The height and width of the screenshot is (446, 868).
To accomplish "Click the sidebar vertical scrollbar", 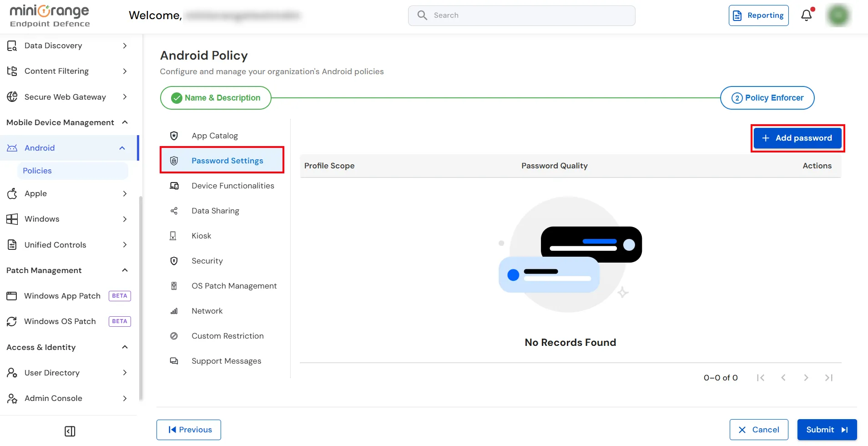I will tap(141, 298).
